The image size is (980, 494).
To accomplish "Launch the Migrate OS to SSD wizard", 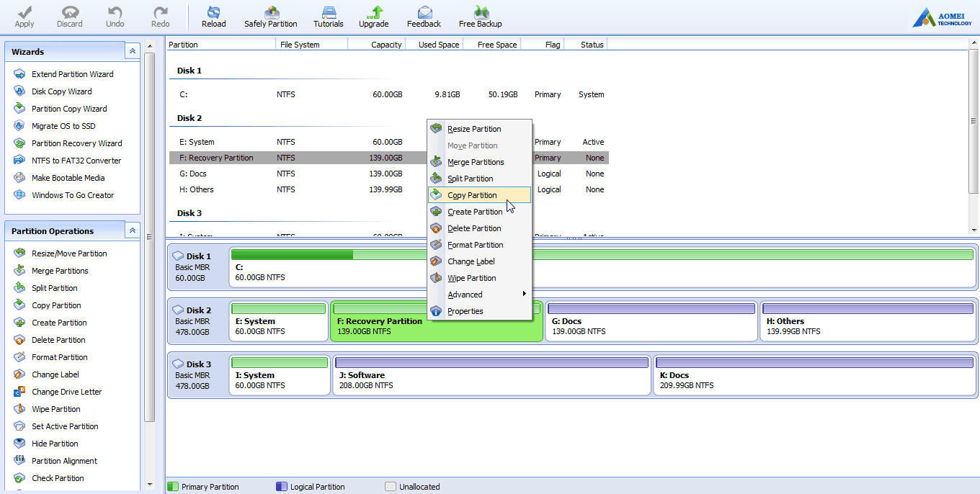I will (x=63, y=126).
